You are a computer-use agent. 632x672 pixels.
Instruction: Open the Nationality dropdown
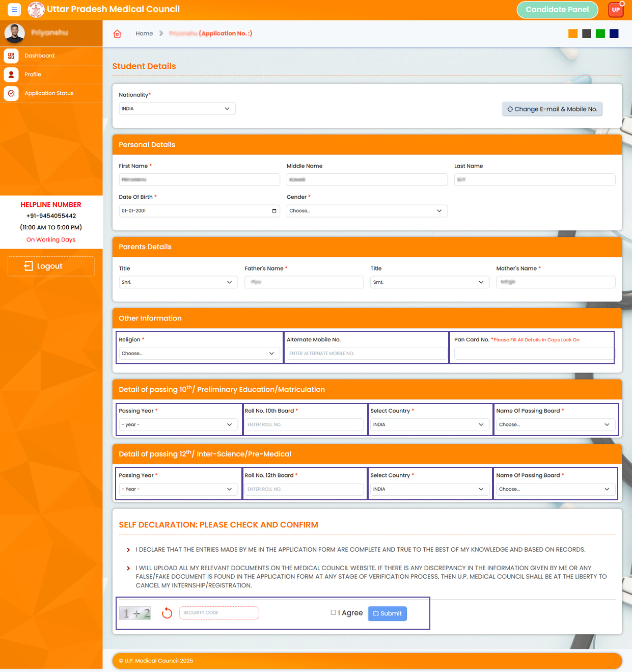[x=177, y=109]
